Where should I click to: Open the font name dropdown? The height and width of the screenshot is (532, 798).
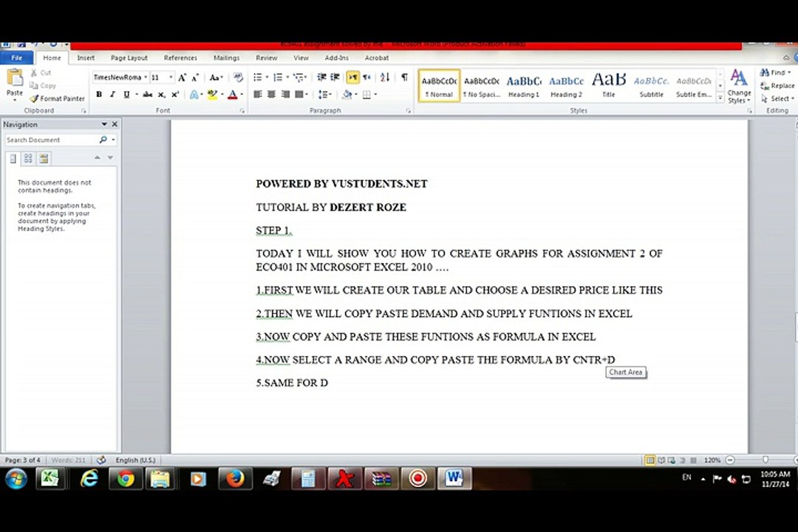click(x=146, y=78)
